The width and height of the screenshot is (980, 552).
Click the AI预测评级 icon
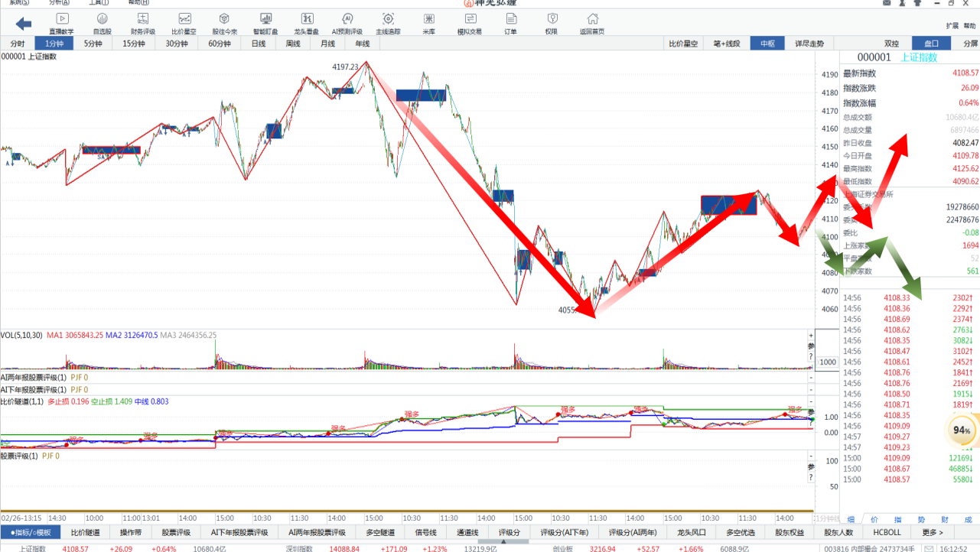[x=347, y=23]
